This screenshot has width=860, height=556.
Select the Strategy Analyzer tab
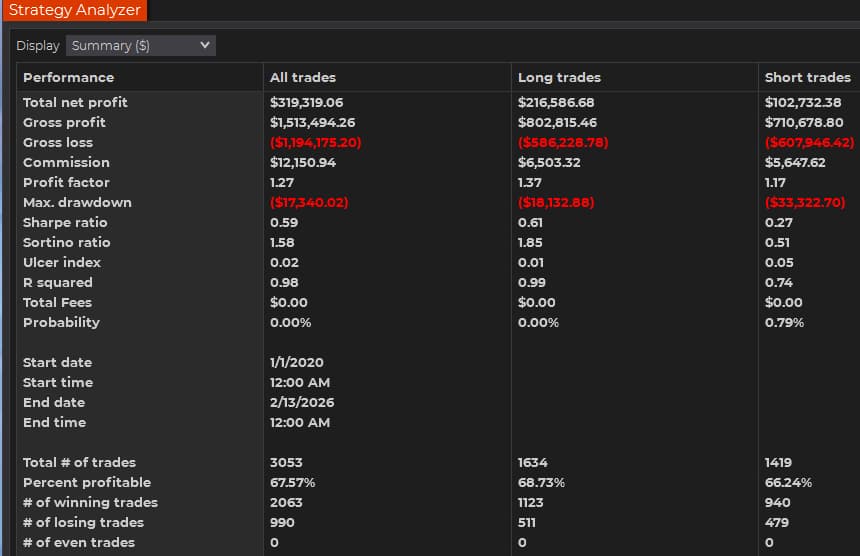(75, 10)
